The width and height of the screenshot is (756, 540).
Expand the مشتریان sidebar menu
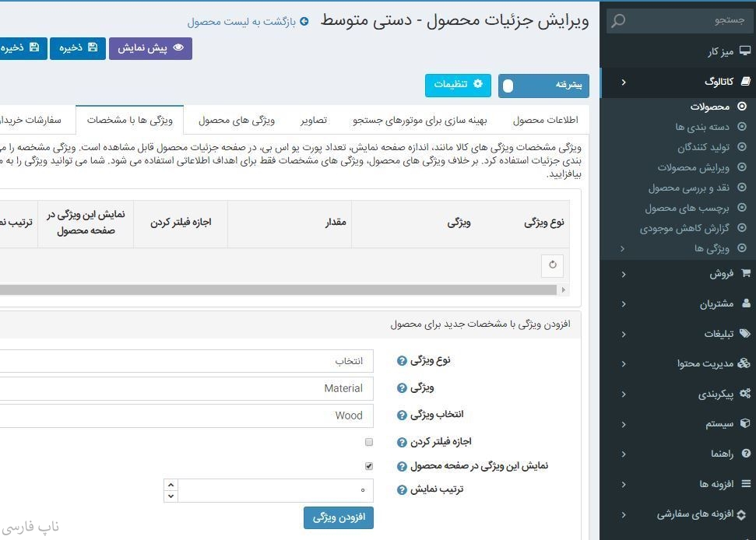click(703, 303)
